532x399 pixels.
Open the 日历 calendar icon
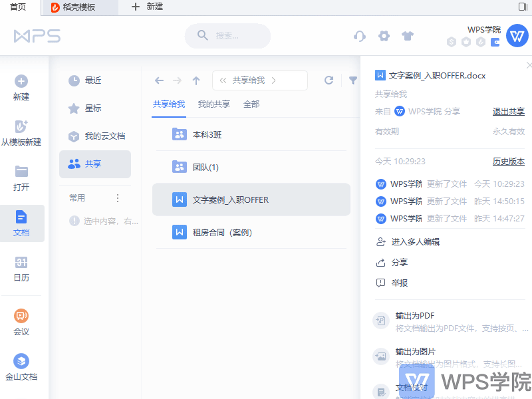click(21, 262)
